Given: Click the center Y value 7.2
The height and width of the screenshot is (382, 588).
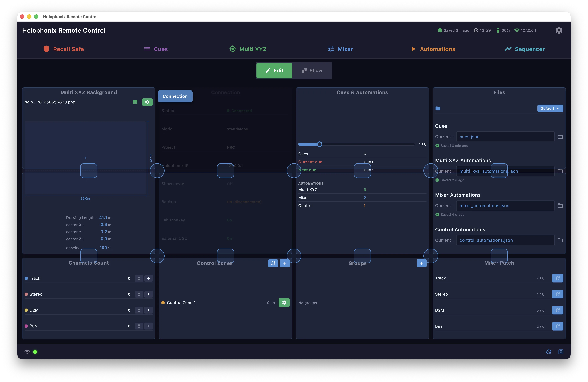Looking at the screenshot, I should [104, 232].
